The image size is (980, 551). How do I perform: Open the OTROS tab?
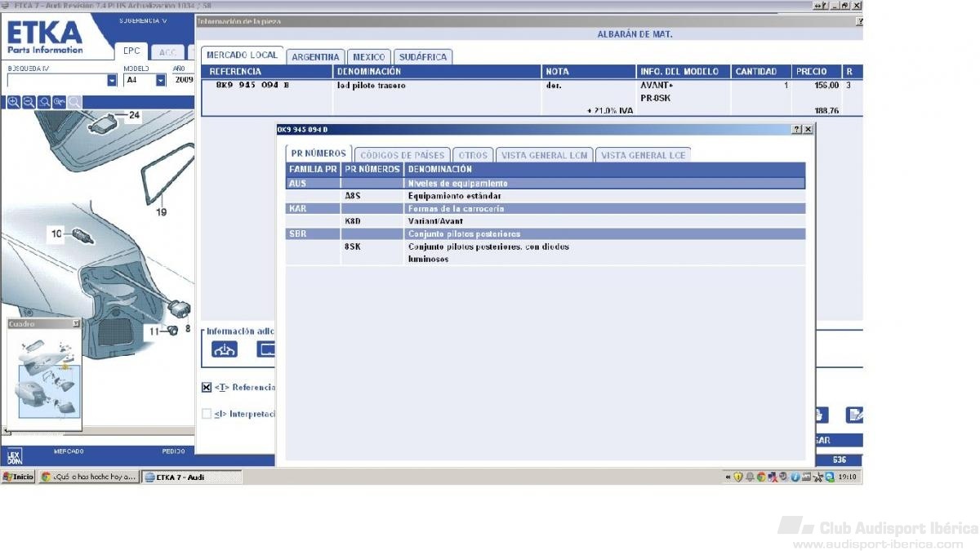pos(473,155)
